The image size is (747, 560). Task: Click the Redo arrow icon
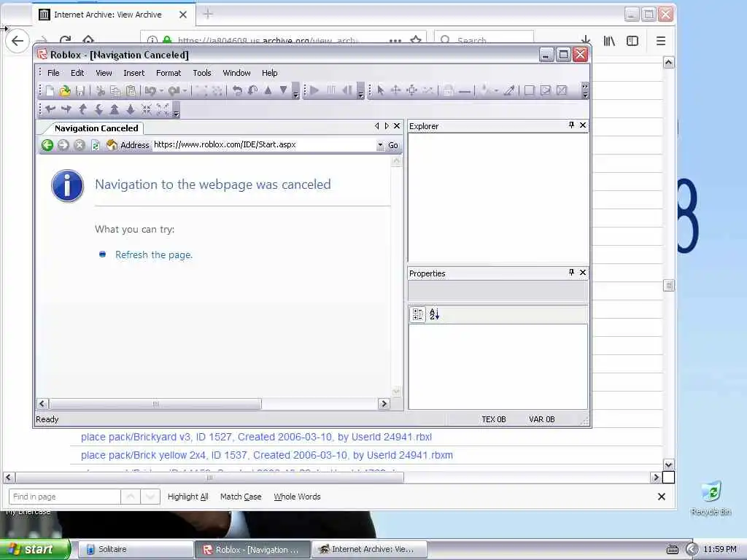tap(174, 90)
